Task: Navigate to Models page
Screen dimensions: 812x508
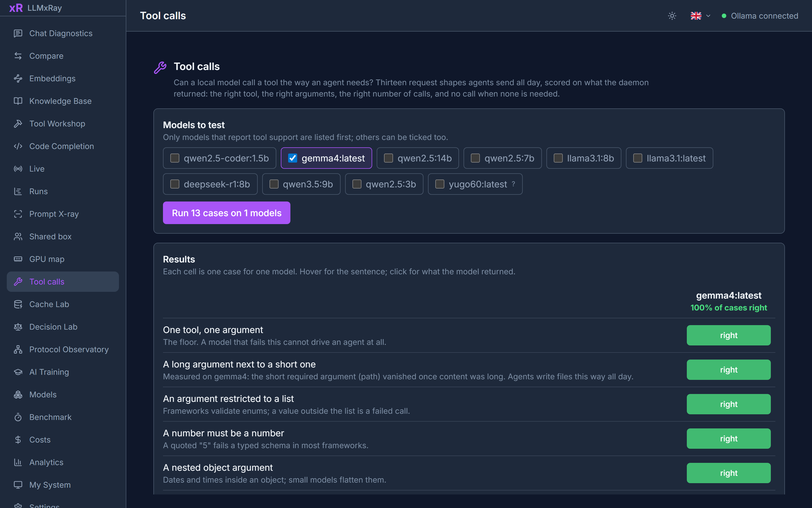Action: point(63,395)
